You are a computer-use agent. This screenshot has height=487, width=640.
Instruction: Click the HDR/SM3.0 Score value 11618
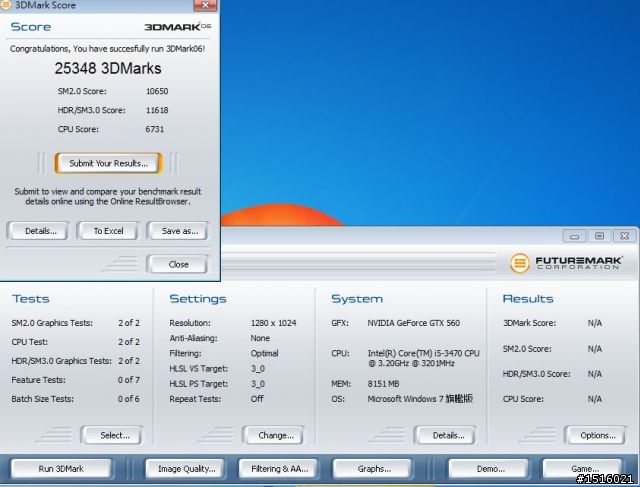157,110
